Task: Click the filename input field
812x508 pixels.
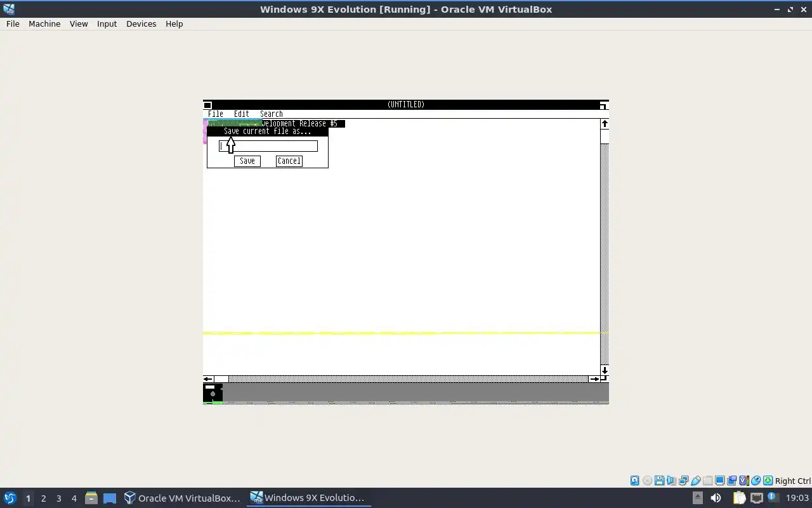Action: (x=268, y=146)
